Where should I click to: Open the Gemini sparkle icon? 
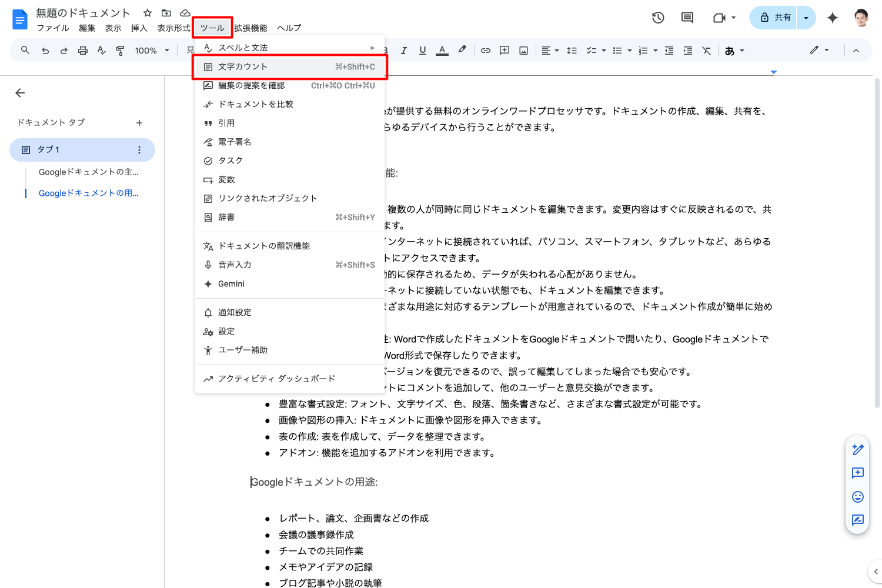pyautogui.click(x=832, y=18)
